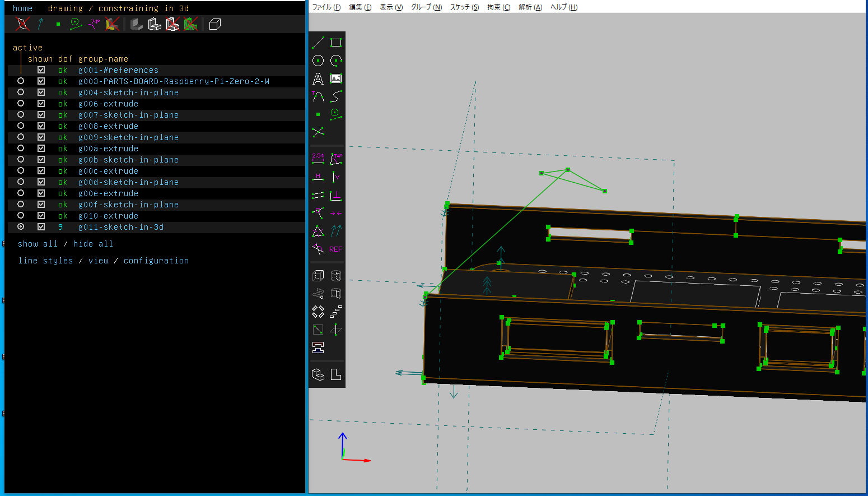Toggle workplanes visibility icon in text window
This screenshot has height=496, width=868.
click(x=22, y=24)
